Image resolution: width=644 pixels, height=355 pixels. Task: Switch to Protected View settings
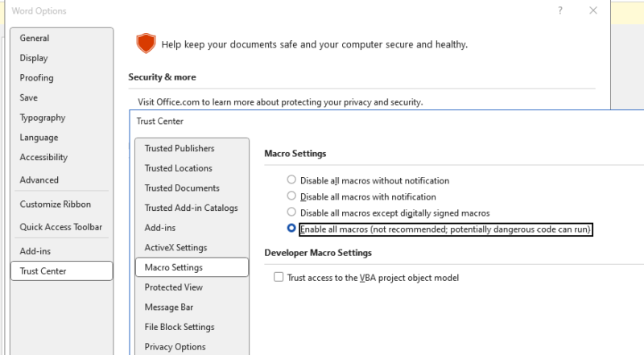[x=174, y=287]
